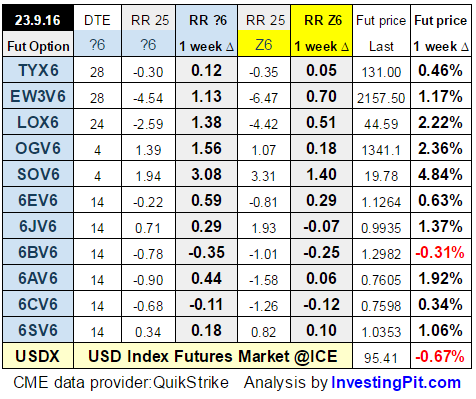Select the Fut price Last column header
The image size is (476, 399).
(381, 31)
